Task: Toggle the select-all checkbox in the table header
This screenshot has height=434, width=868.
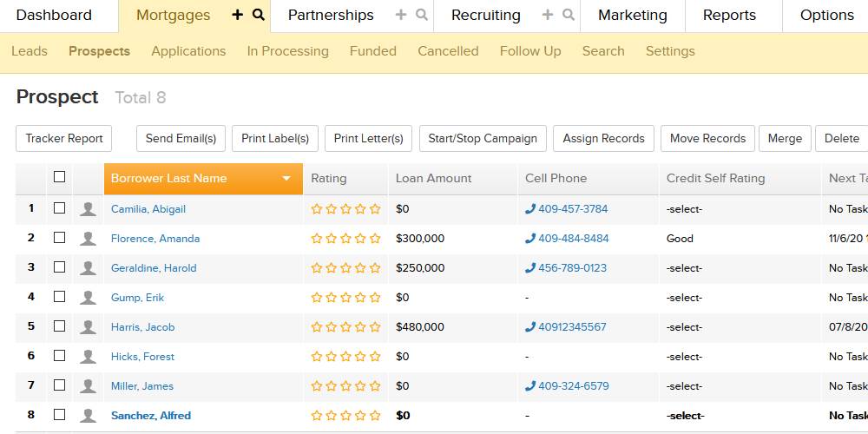Action: pos(59,176)
